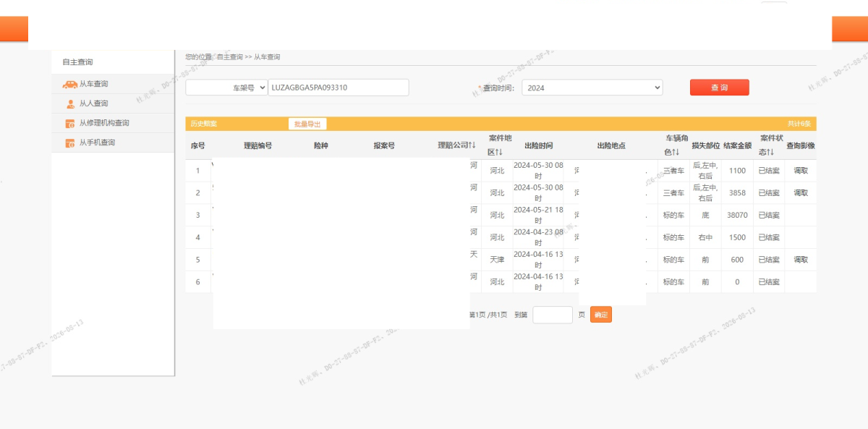The height and width of the screenshot is (429, 868).
Task: Click the date cell 2024-05-21 18时
Action: point(538,215)
